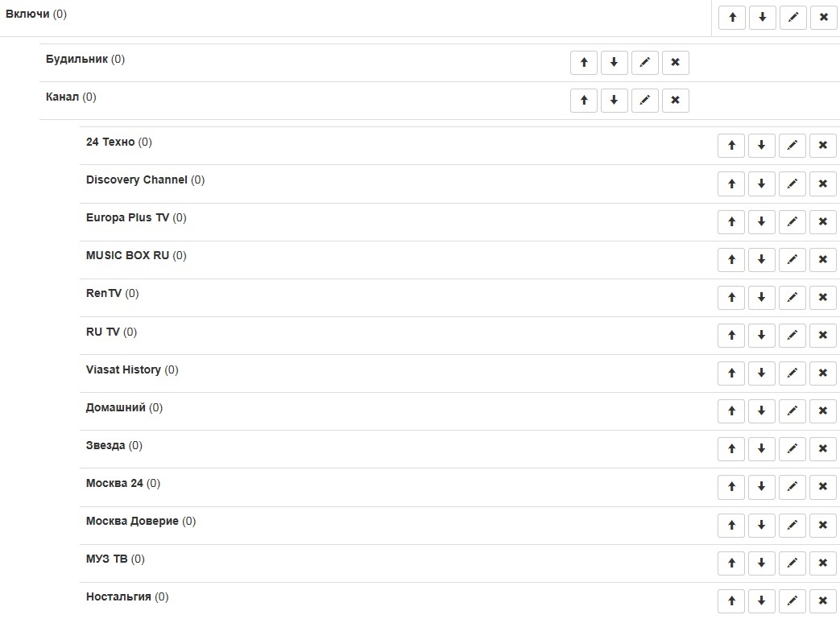The width and height of the screenshot is (840, 619).
Task: Delete the Будильник entry
Action: pyautogui.click(x=676, y=62)
